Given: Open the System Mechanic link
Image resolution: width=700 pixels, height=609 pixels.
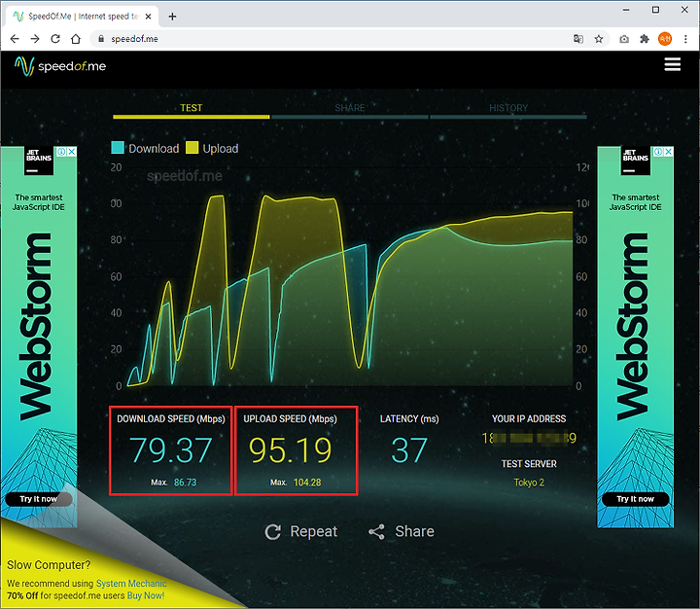Looking at the screenshot, I should (131, 583).
